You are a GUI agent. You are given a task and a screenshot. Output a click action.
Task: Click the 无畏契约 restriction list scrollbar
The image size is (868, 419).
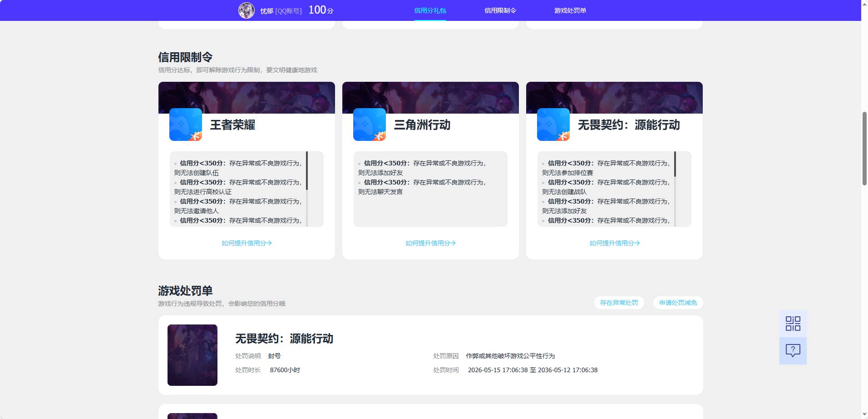pos(675,164)
